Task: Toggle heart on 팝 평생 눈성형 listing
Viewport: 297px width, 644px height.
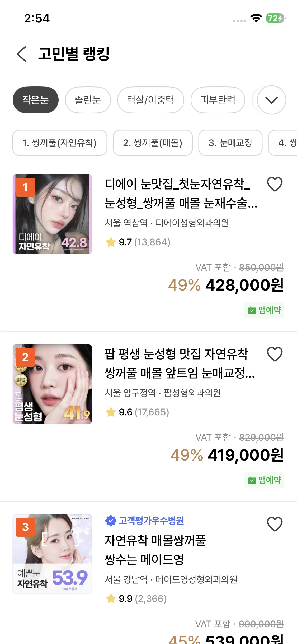Action: [275, 354]
